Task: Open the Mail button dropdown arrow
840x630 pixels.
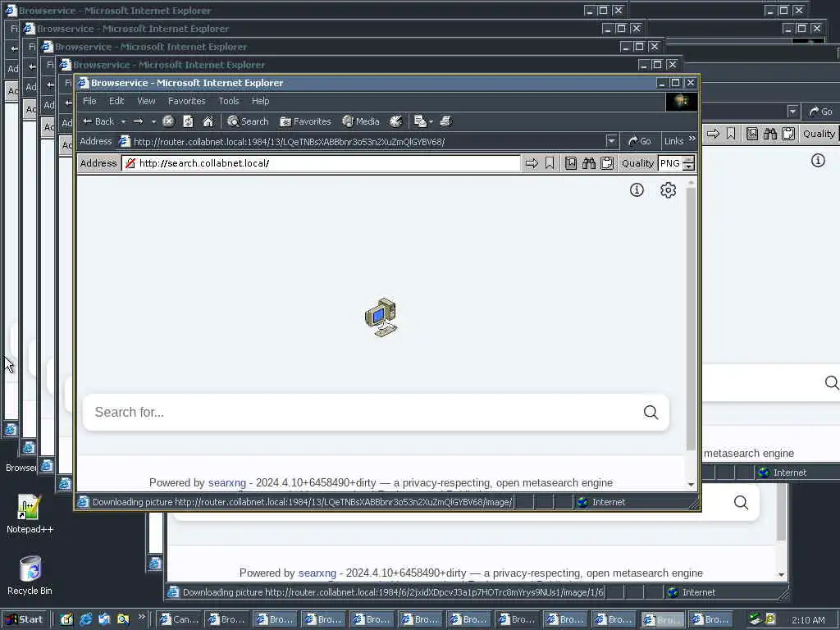Action: click(431, 122)
